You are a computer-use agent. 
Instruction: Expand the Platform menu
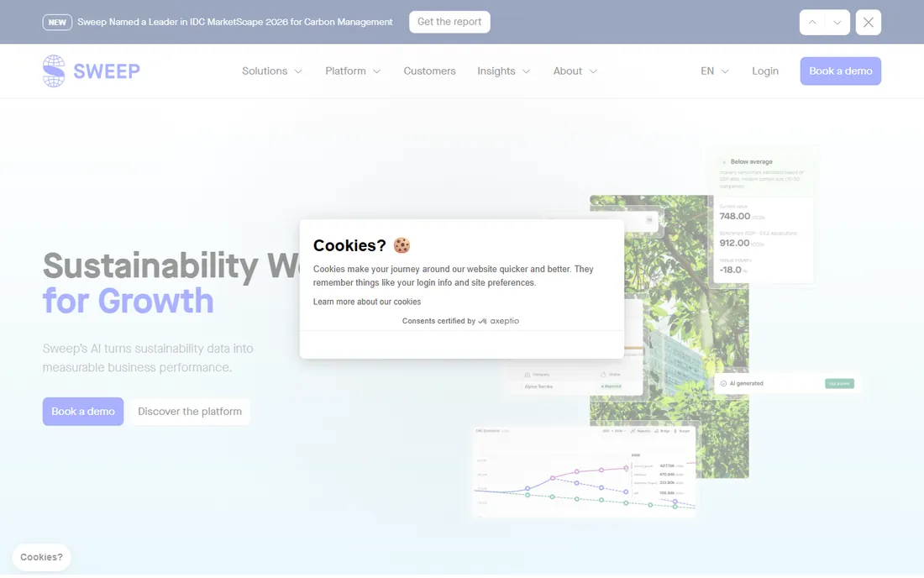tap(353, 71)
